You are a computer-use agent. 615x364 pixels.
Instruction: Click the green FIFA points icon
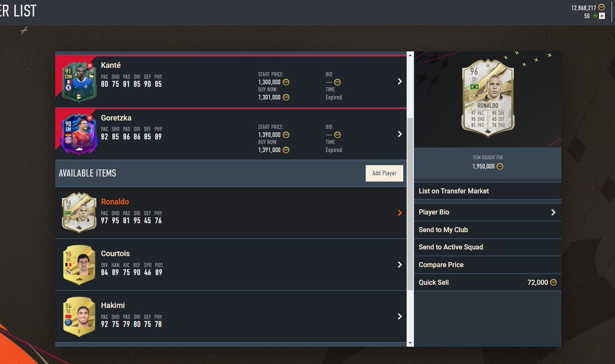point(595,16)
